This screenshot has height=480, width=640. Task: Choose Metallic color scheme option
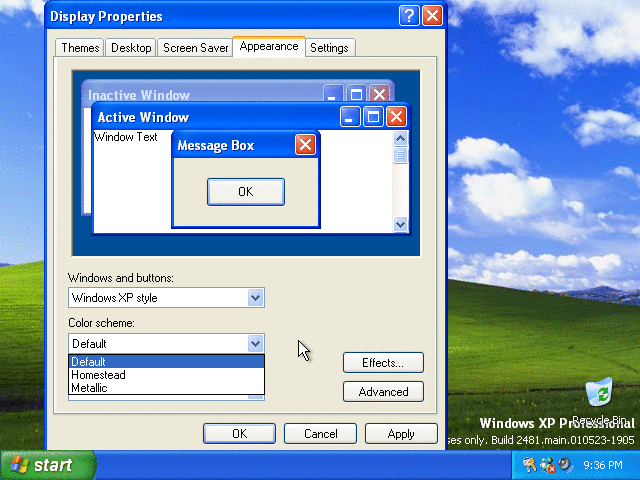tap(167, 388)
